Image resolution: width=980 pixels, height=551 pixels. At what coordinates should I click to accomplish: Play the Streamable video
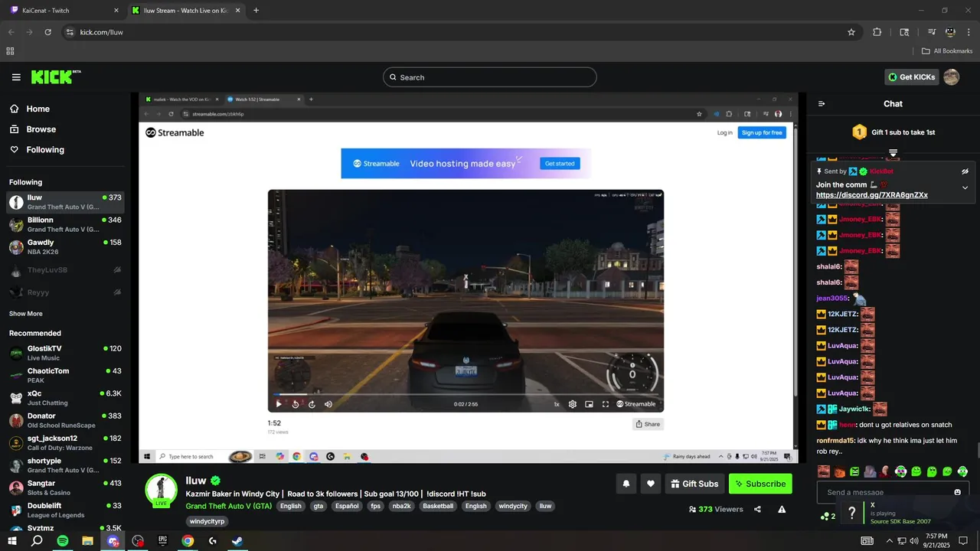point(279,404)
